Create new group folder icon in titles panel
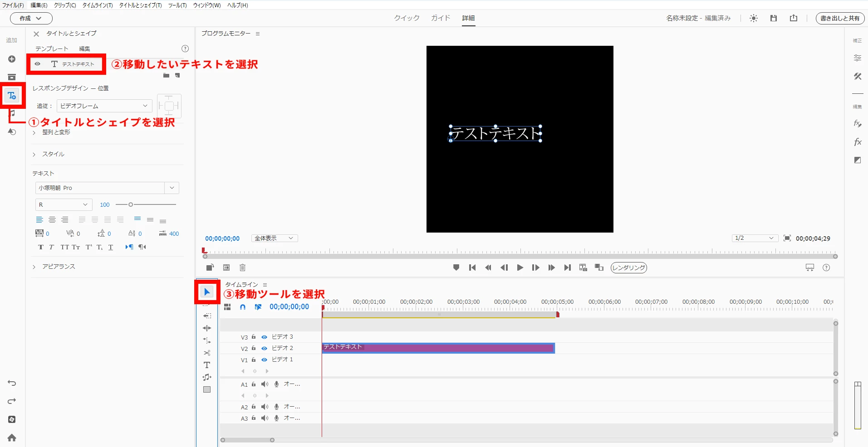The width and height of the screenshot is (868, 447). [167, 76]
